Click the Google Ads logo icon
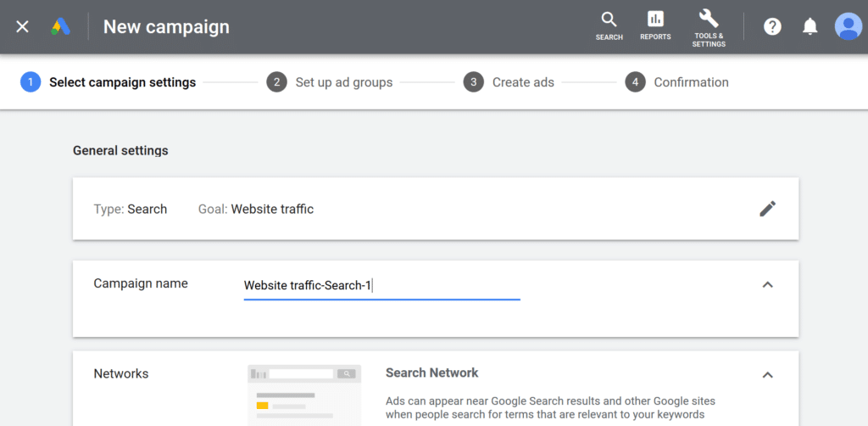This screenshot has height=426, width=868. 60,26
